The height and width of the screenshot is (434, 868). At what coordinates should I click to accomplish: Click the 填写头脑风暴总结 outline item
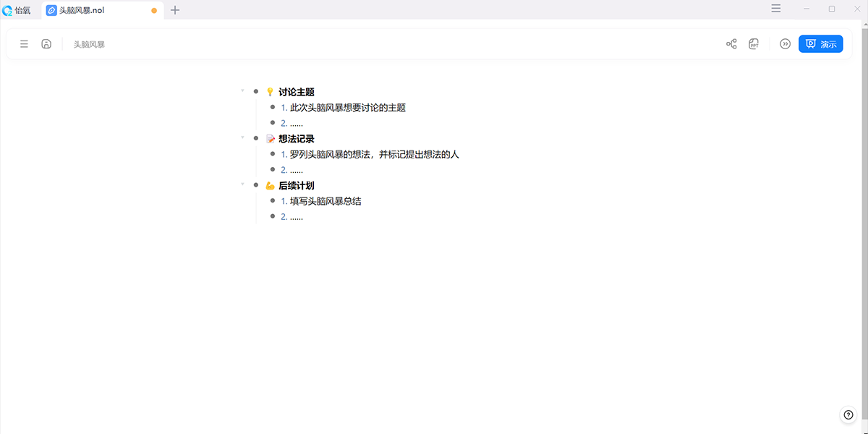(x=325, y=201)
